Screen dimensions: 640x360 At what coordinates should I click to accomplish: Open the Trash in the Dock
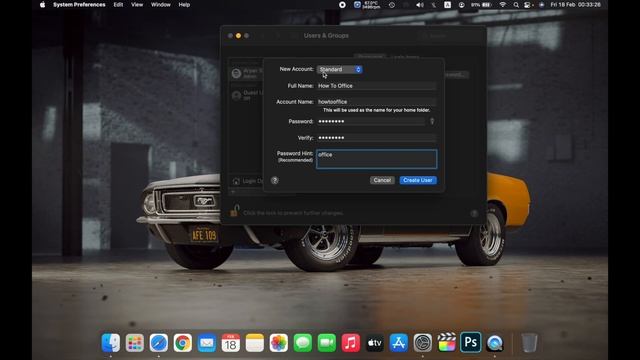click(x=529, y=343)
